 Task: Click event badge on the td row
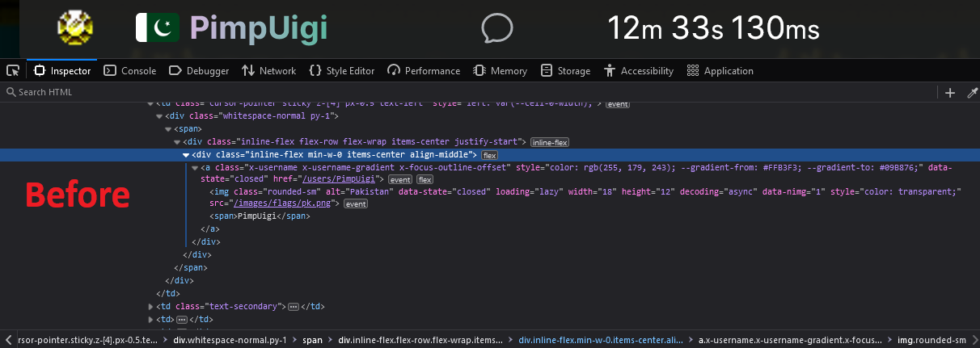pyautogui.click(x=618, y=104)
